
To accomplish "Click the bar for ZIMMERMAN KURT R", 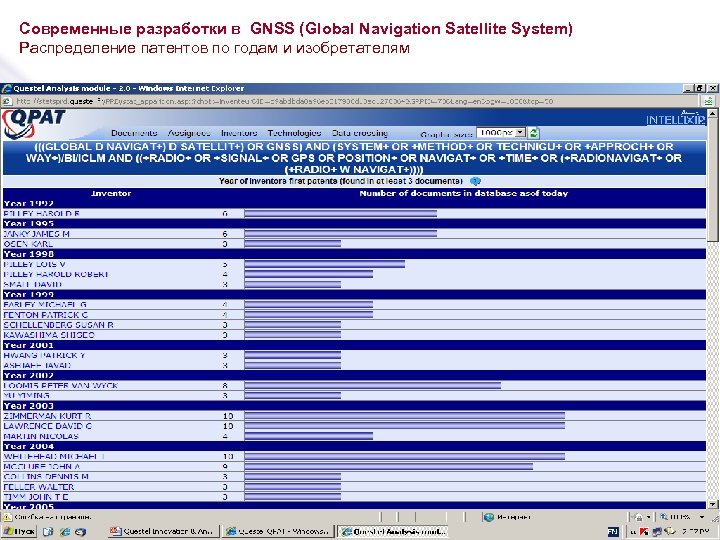I will (405, 416).
